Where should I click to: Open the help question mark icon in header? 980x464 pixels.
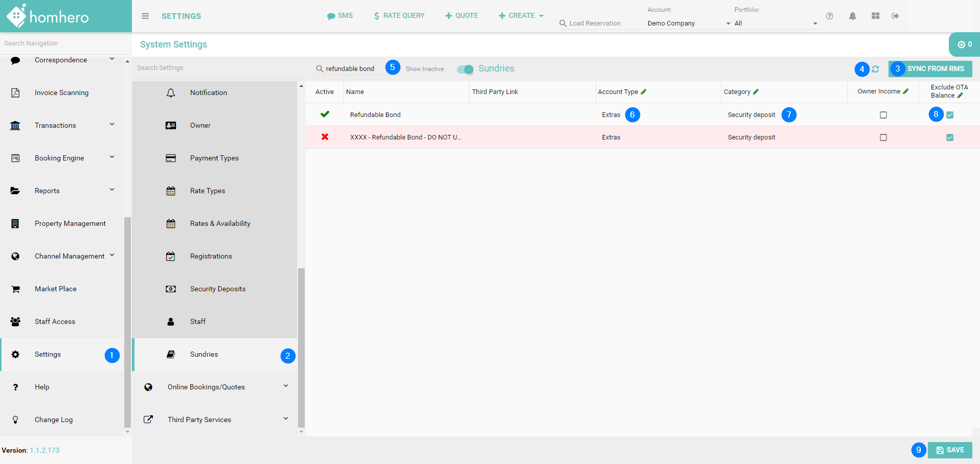tap(829, 16)
